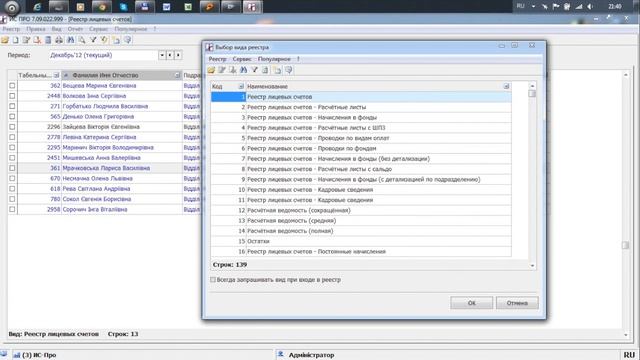Click the (3) ИС-Про status bar entry
The height and width of the screenshot is (360, 640).
coord(35,355)
